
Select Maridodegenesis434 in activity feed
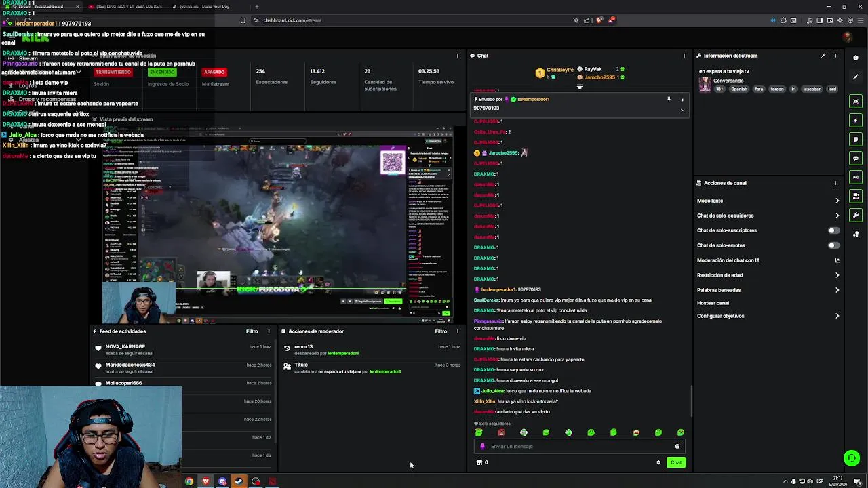click(130, 365)
